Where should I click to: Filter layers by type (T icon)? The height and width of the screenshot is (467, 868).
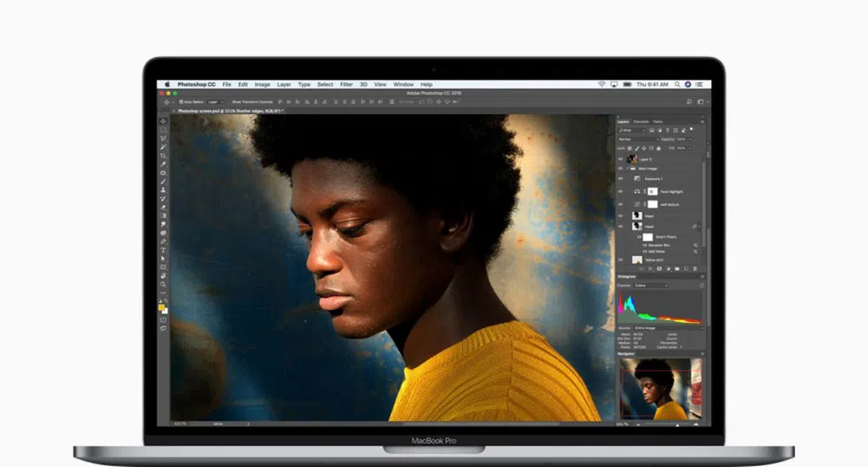(x=668, y=130)
